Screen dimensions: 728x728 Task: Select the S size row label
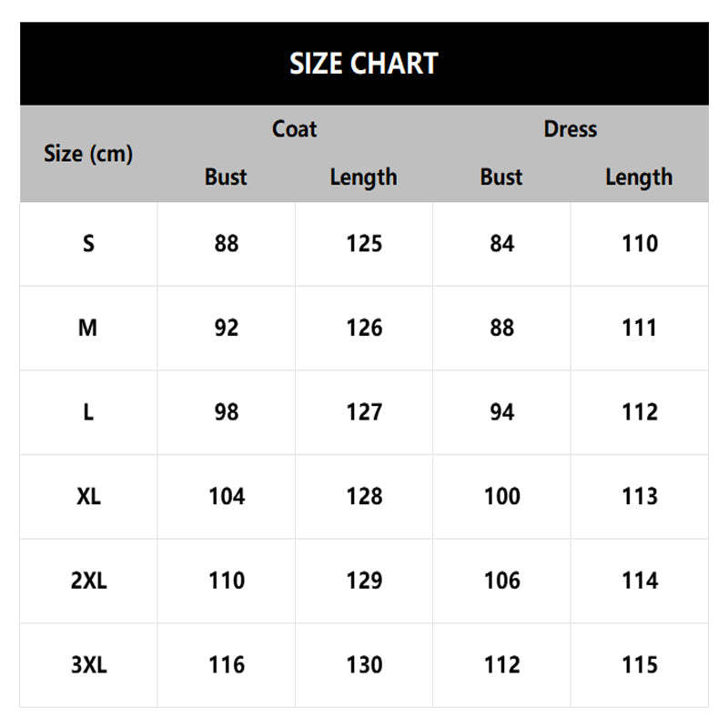(88, 244)
